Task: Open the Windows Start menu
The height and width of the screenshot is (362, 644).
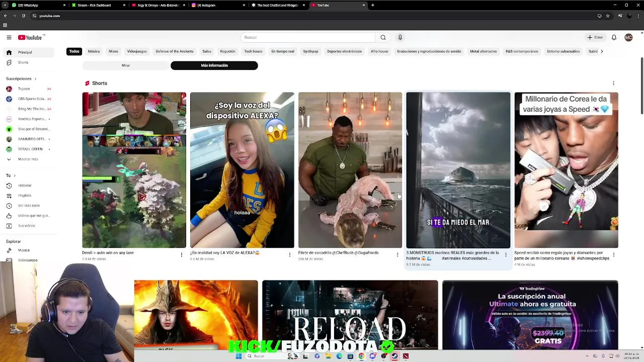Action: coord(238,356)
